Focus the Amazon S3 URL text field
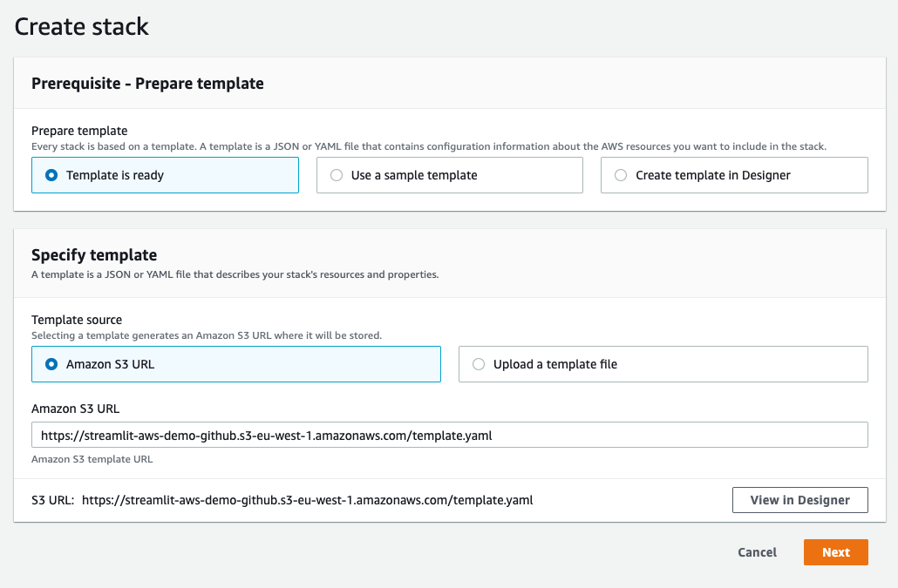Viewport: 898px width, 588px height. [x=450, y=436]
